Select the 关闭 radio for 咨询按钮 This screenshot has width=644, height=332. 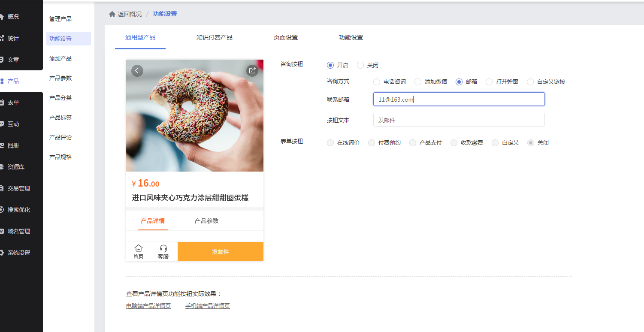click(360, 65)
